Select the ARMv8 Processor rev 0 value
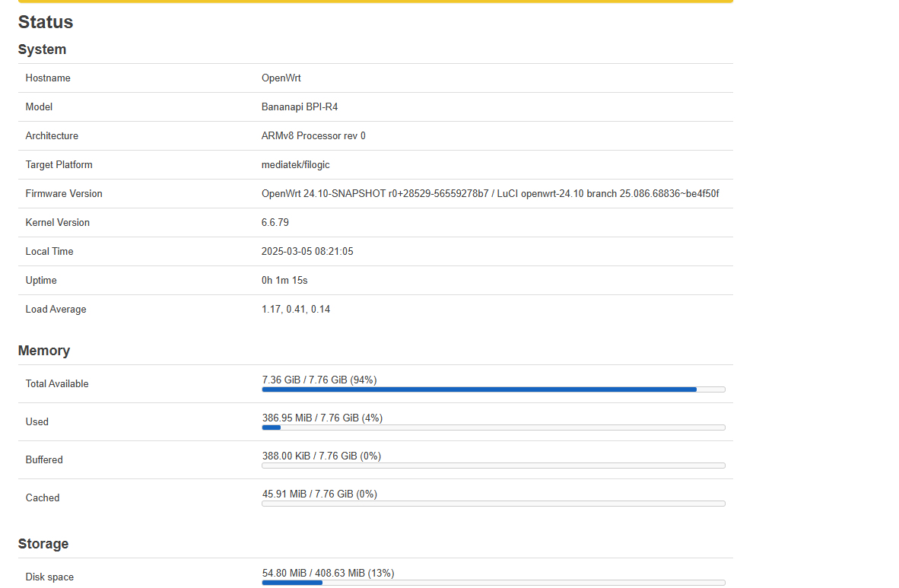This screenshot has width=899, height=588. pyautogui.click(x=313, y=136)
